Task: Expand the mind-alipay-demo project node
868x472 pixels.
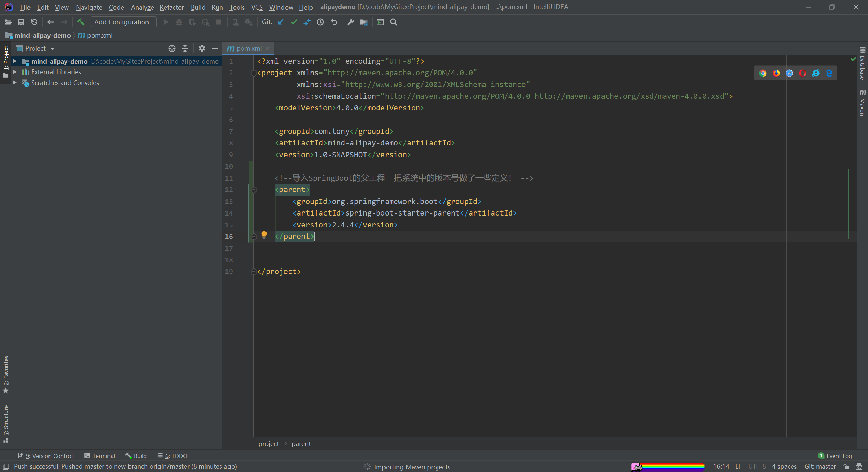Action: (x=15, y=61)
